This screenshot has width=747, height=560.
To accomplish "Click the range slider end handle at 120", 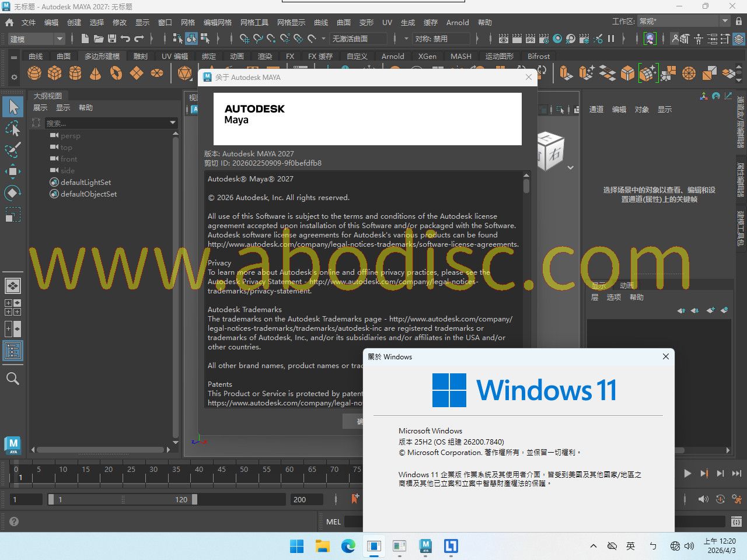I will pyautogui.click(x=194, y=499).
